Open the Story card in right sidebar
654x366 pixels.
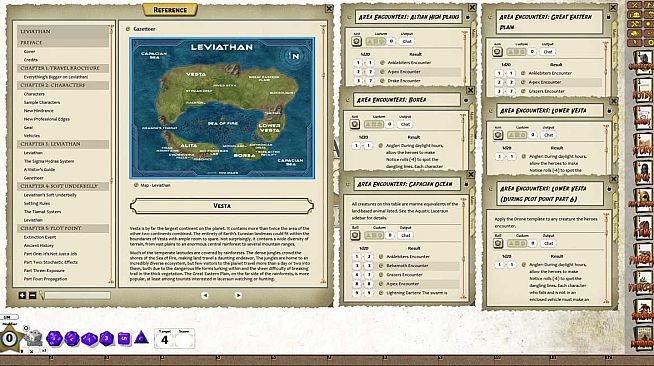643,144
